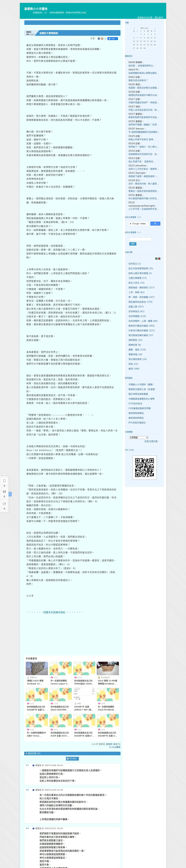
Task: Go to next month in calendar
Action: tap(155, 28)
